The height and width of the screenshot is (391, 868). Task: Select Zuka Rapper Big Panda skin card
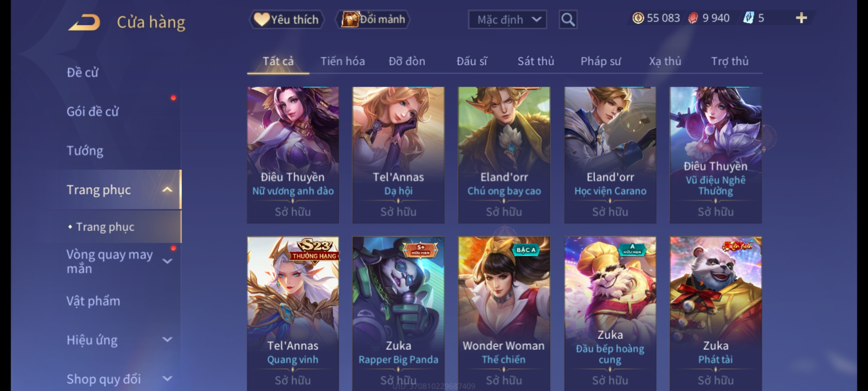click(398, 314)
